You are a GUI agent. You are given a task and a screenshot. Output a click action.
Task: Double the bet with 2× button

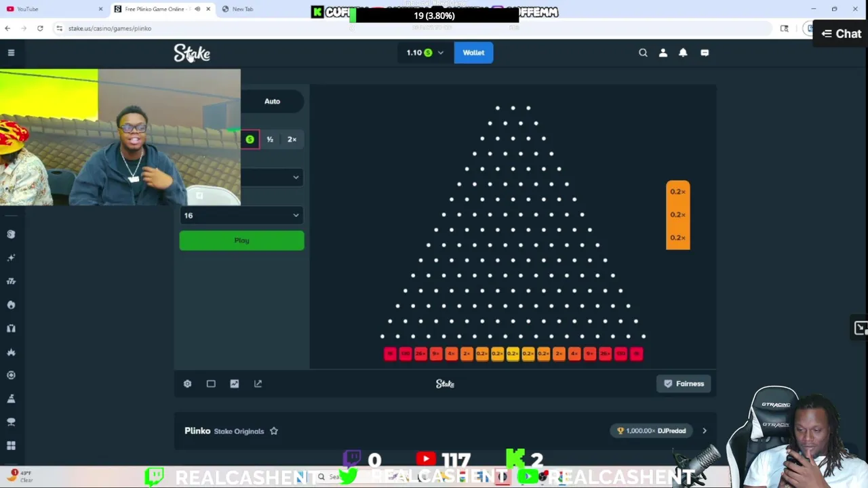292,139
